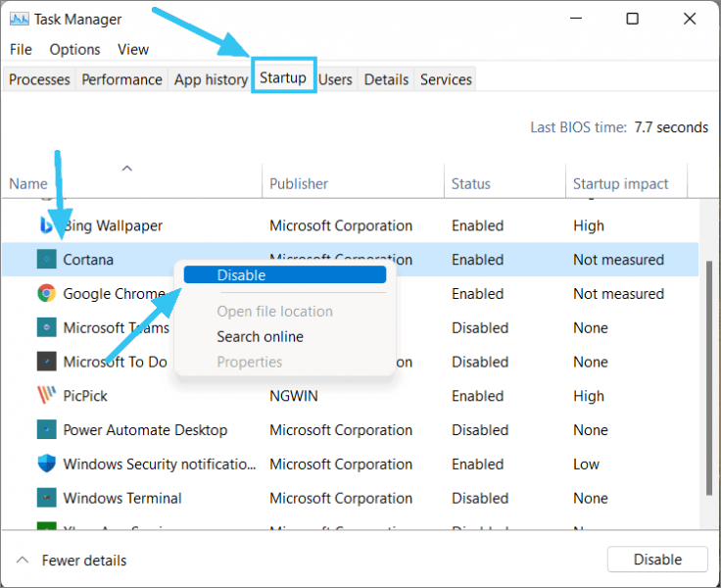Switch to the App history tab
The height and width of the screenshot is (588, 721).
211,79
